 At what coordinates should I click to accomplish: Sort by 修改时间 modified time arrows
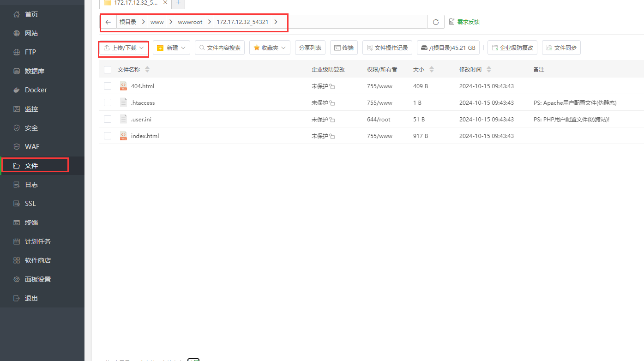[489, 70]
